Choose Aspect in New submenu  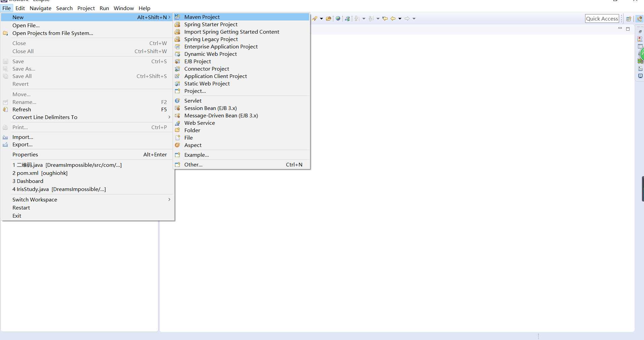(241, 145)
